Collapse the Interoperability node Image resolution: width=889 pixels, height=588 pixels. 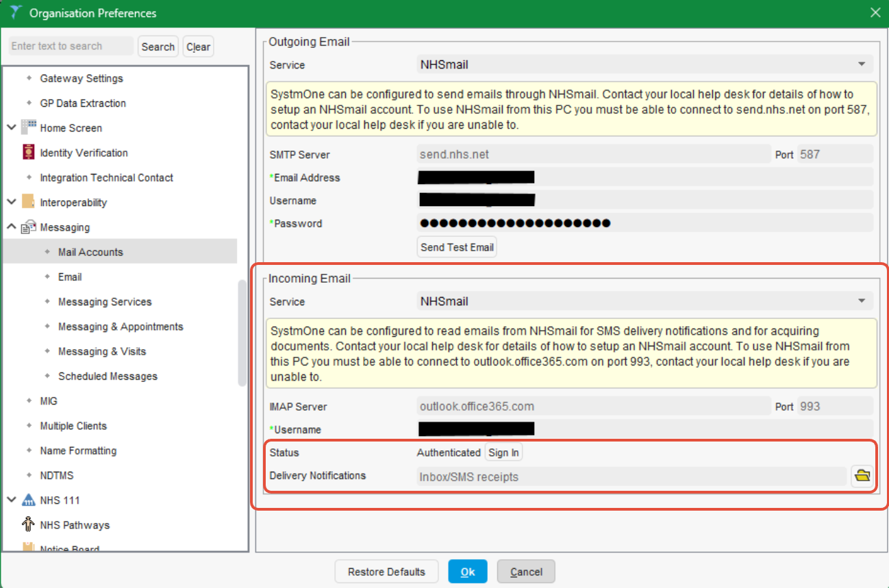[x=10, y=202]
